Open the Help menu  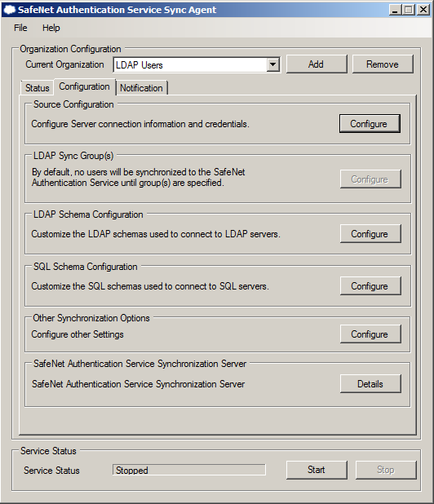click(51, 28)
